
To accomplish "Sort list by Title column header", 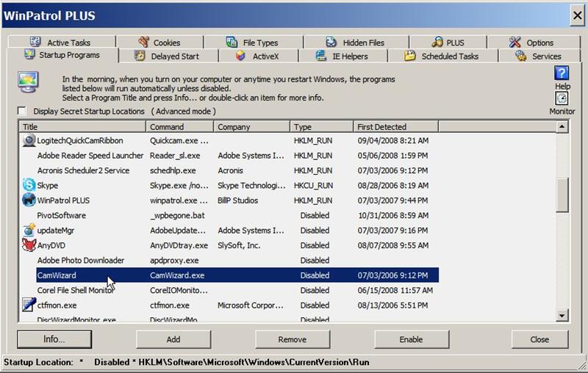I will (82, 127).
